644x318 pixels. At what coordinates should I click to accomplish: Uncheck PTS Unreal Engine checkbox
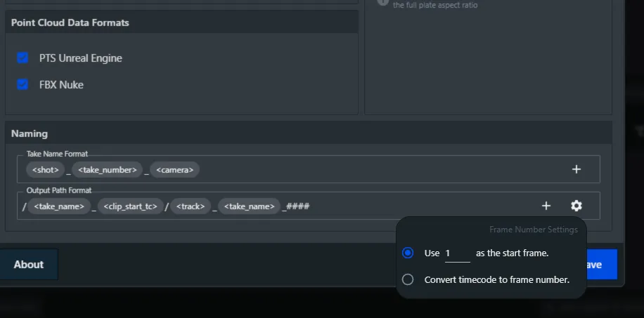tap(22, 58)
